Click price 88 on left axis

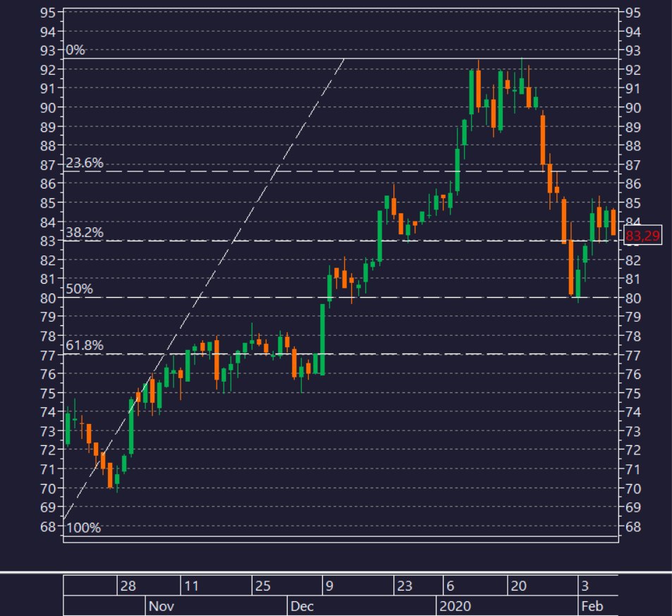(48, 146)
